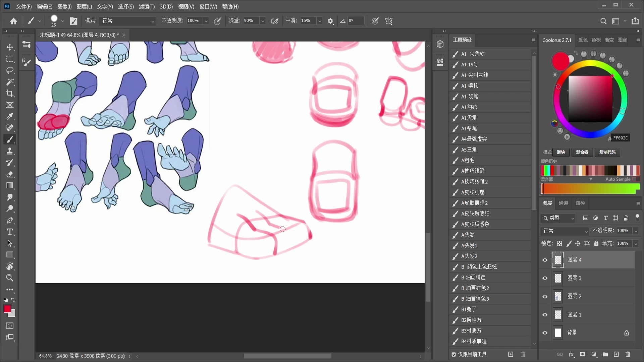Toggle visibility of 背景 layer

click(545, 333)
